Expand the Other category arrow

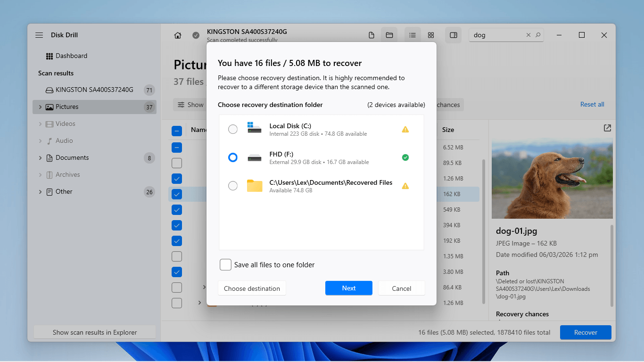(40, 192)
